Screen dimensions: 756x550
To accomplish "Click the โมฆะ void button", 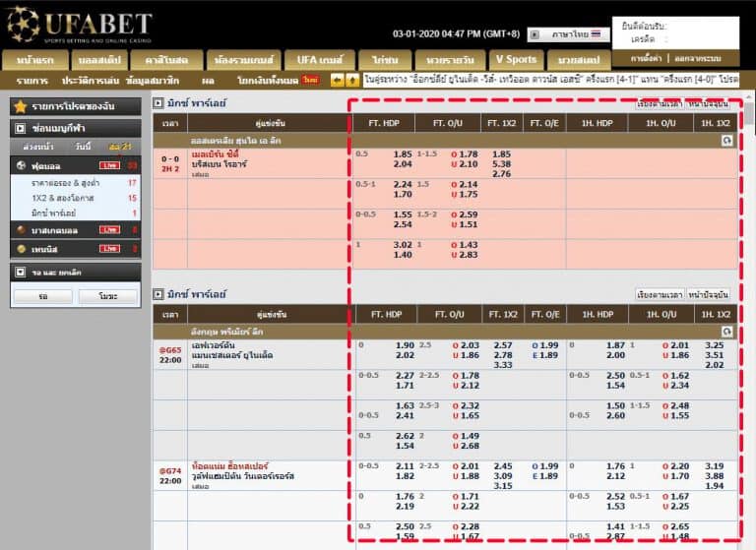I will tap(108, 296).
